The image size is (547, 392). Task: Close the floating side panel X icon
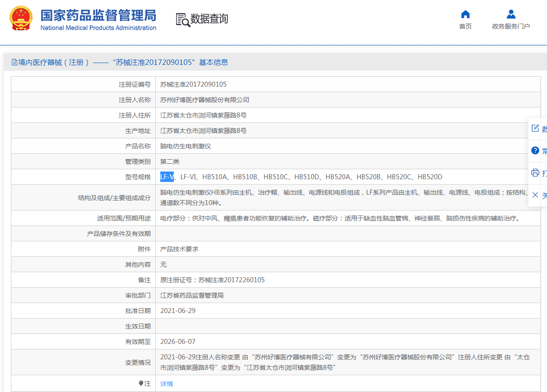tap(535, 195)
